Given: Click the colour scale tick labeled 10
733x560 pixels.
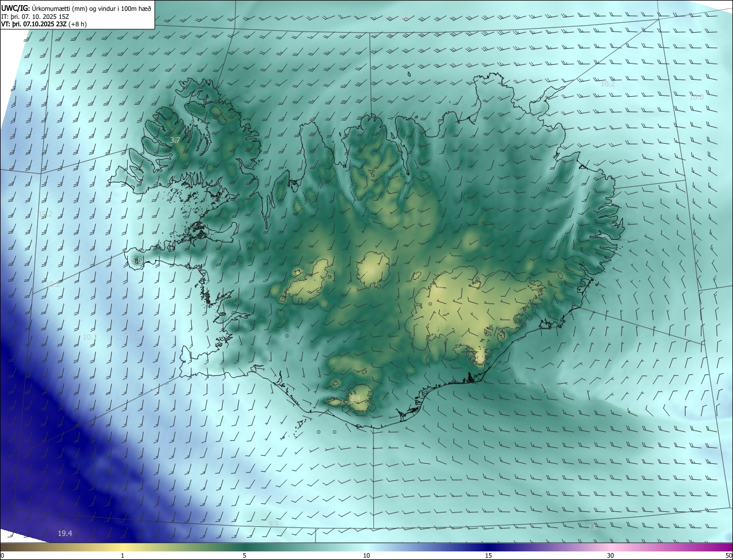Looking at the screenshot, I should pos(366,555).
